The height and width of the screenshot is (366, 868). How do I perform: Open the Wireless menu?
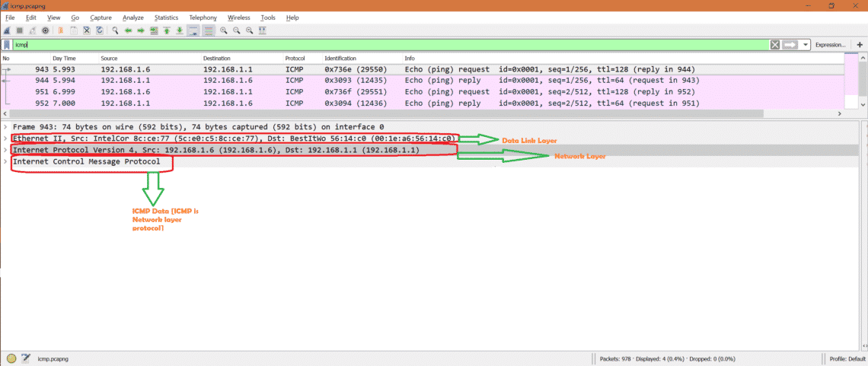coord(238,18)
